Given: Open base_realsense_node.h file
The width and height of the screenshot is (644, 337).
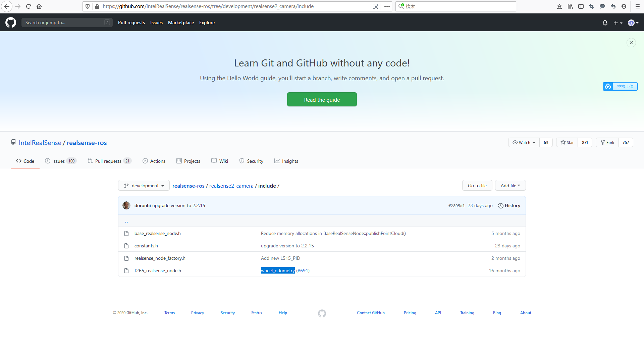Looking at the screenshot, I should coord(158,233).
